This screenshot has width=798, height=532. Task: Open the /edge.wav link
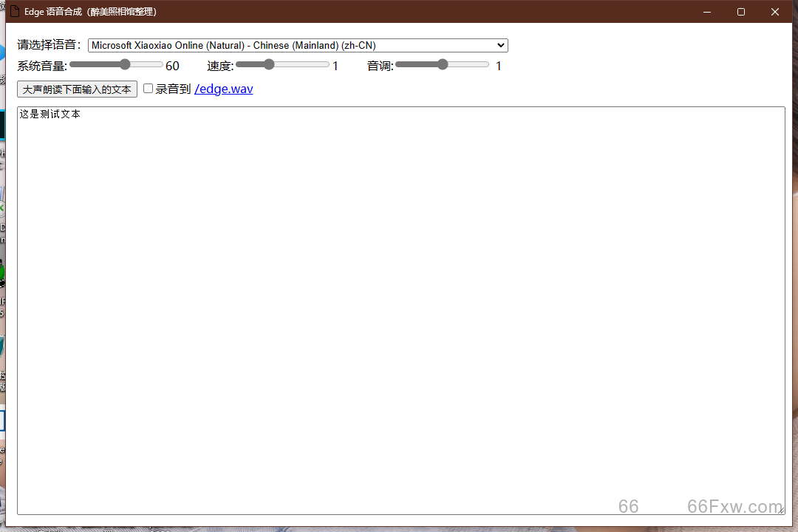pos(223,88)
